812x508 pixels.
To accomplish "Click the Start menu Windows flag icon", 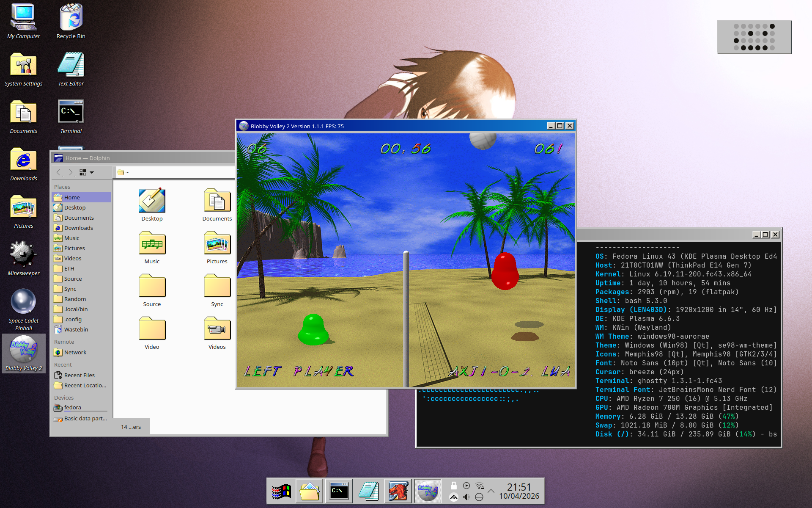I will click(x=282, y=491).
